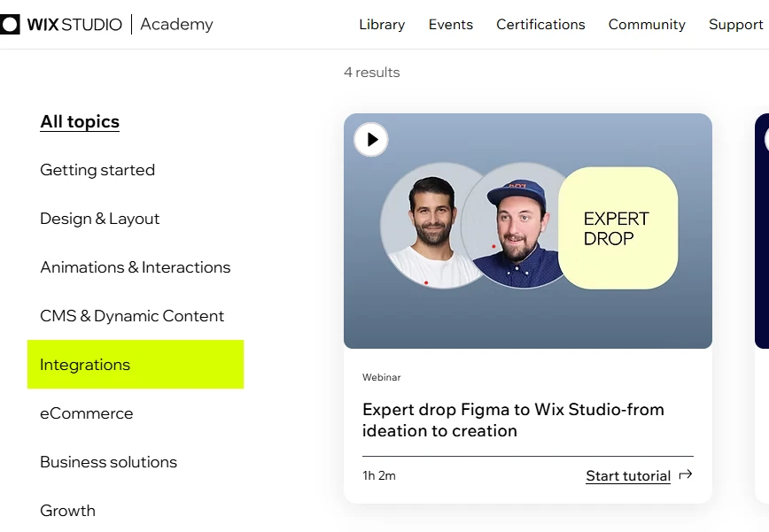Play the Expert drop webinar video icon
The width and height of the screenshot is (769, 532).
(x=371, y=140)
